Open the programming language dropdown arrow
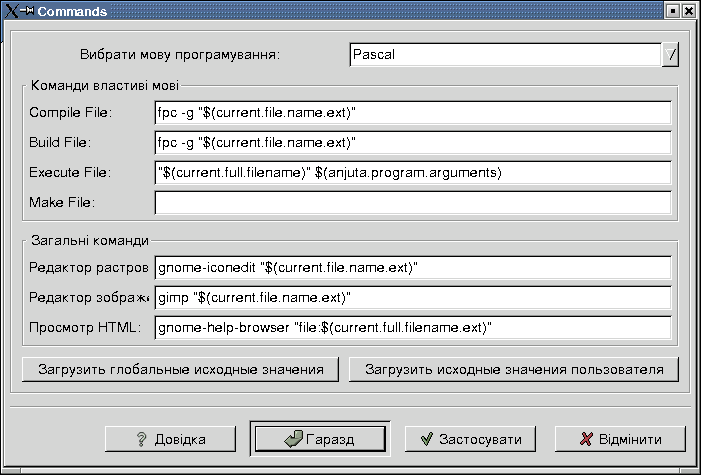This screenshot has height=475, width=701. click(x=671, y=54)
